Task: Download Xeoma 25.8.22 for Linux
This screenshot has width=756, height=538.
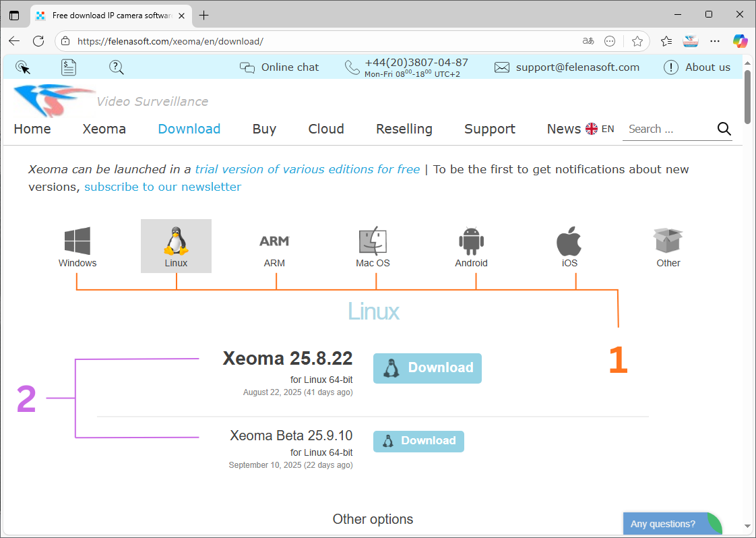Action: 427,368
